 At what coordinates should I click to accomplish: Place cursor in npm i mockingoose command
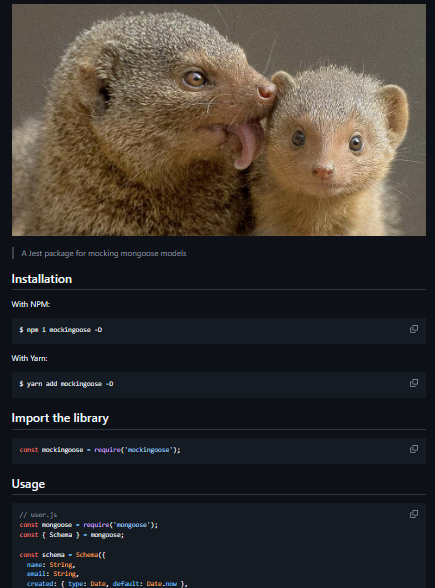click(61, 330)
